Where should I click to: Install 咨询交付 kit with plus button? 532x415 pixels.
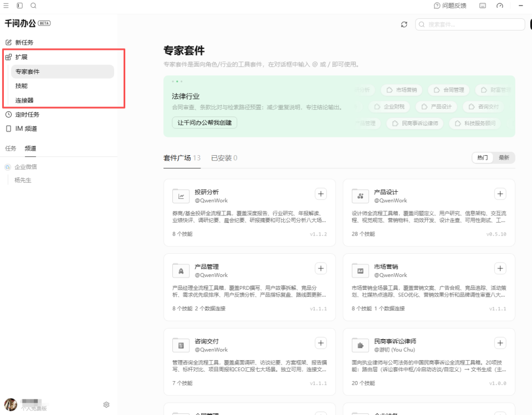321,343
